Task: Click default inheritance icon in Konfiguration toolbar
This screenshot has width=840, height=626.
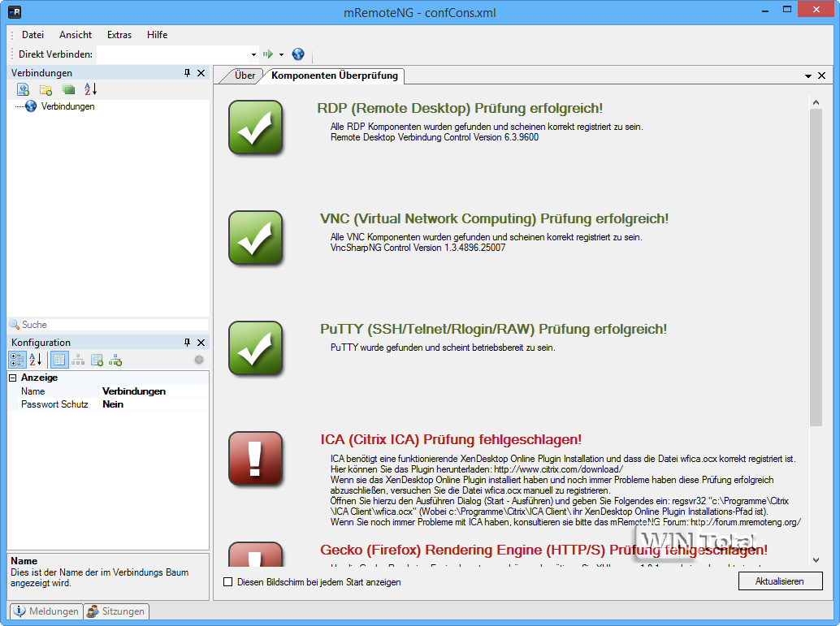Action: pyautogui.click(x=115, y=360)
